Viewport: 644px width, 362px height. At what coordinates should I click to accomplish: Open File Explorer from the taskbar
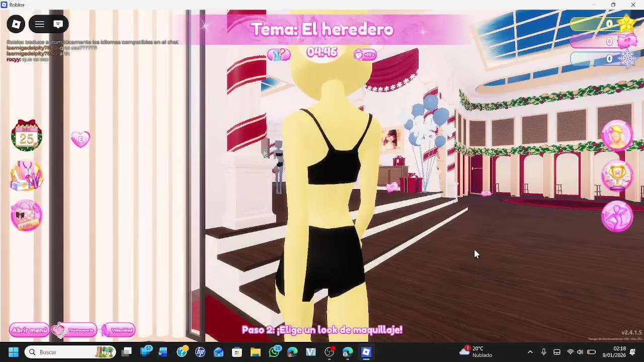[256, 352]
